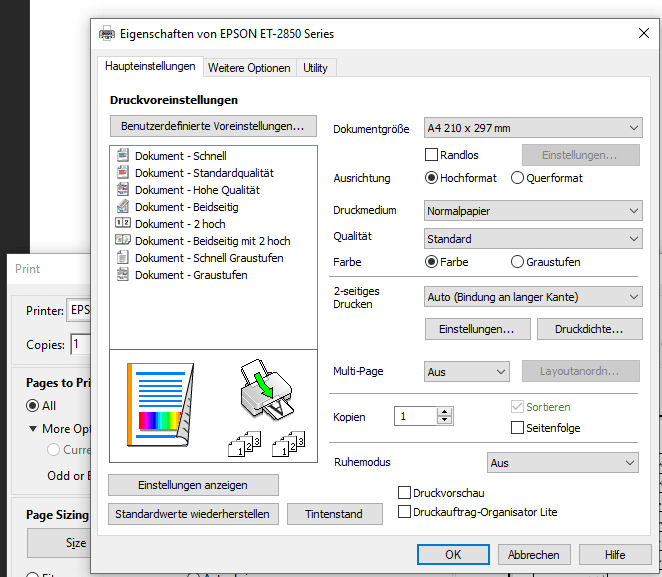Image resolution: width=662 pixels, height=577 pixels.
Task: Click the Schnell Graustufen preset icon
Action: click(x=122, y=257)
